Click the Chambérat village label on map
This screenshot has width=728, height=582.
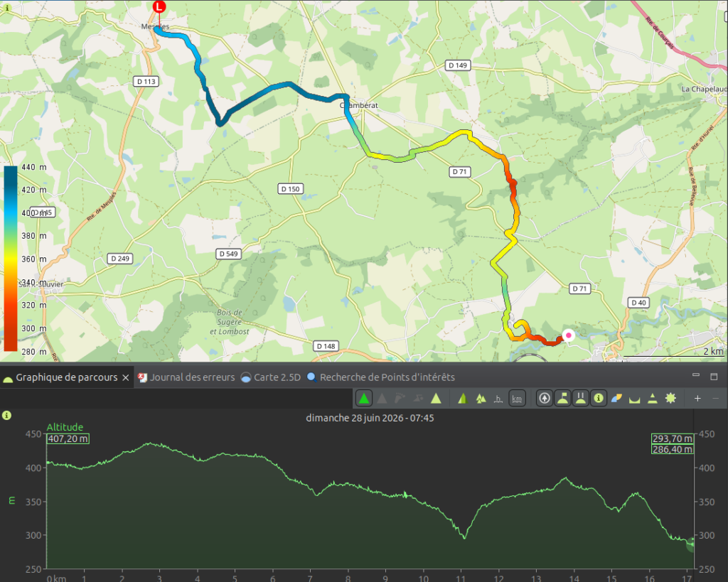click(x=359, y=105)
